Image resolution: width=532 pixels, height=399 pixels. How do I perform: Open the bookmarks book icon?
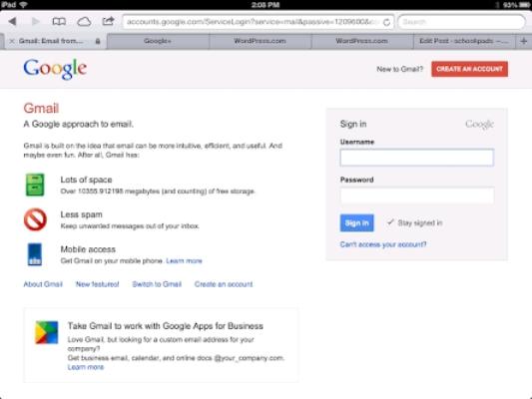59,22
